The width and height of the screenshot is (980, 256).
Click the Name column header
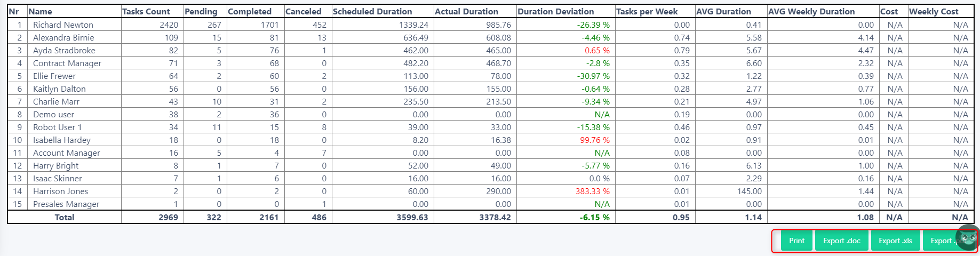(x=41, y=11)
